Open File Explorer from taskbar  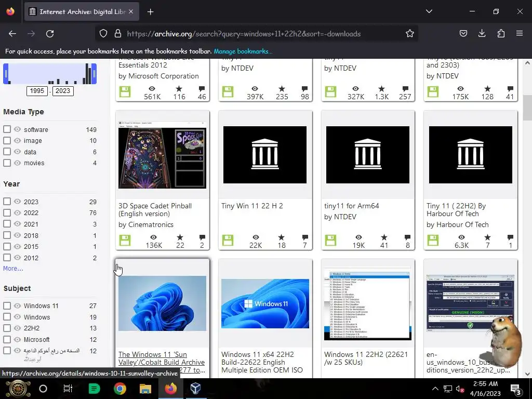[x=145, y=389]
